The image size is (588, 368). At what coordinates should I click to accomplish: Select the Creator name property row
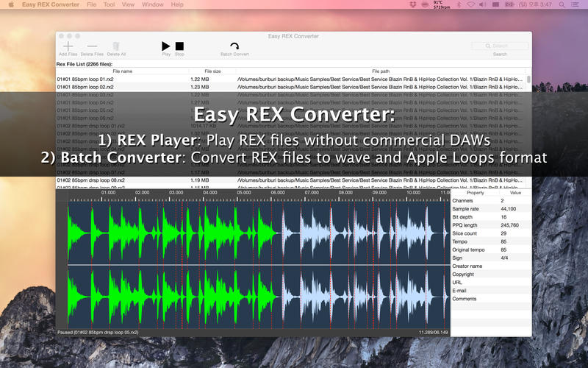pyautogui.click(x=491, y=266)
